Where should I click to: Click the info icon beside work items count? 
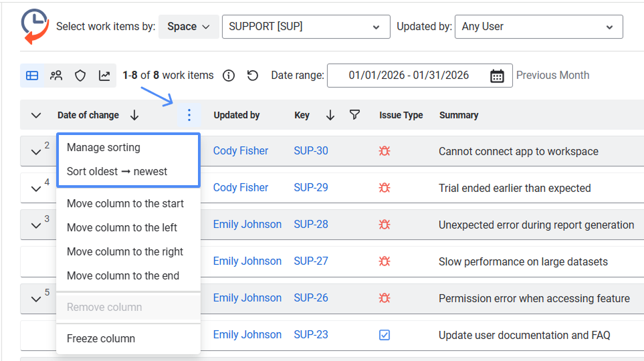pyautogui.click(x=229, y=76)
